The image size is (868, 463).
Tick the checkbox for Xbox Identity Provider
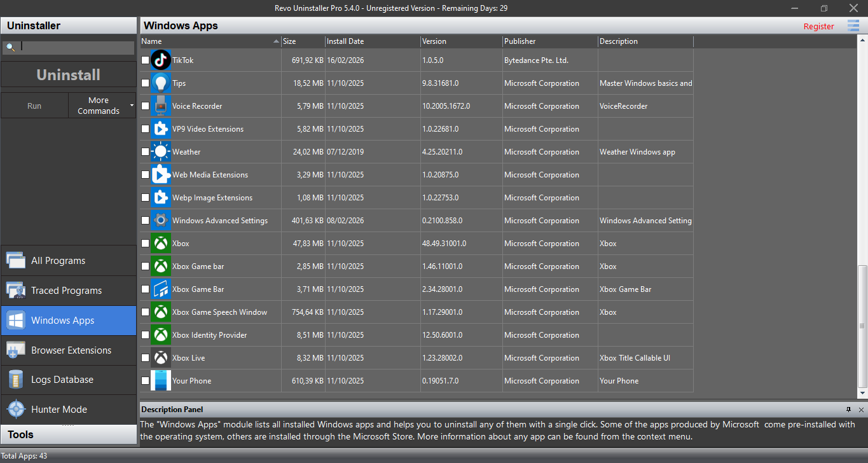146,335
